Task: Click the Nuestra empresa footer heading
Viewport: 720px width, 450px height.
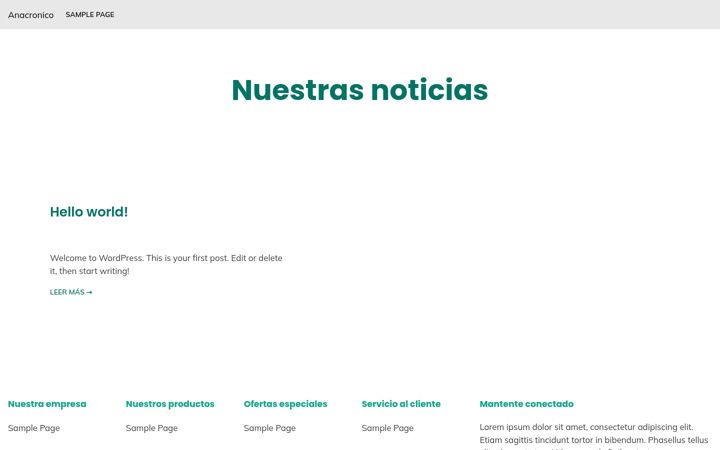Action: pos(47,404)
